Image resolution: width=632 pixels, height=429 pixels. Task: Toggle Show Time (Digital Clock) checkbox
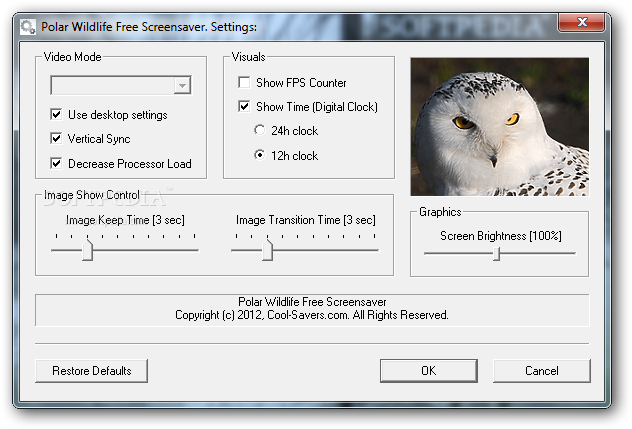click(x=244, y=106)
